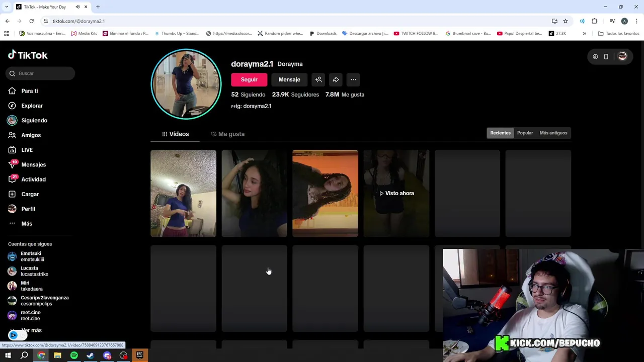Open the Chrome extensions puzzle icon
The height and width of the screenshot is (362, 644).
tap(595, 21)
